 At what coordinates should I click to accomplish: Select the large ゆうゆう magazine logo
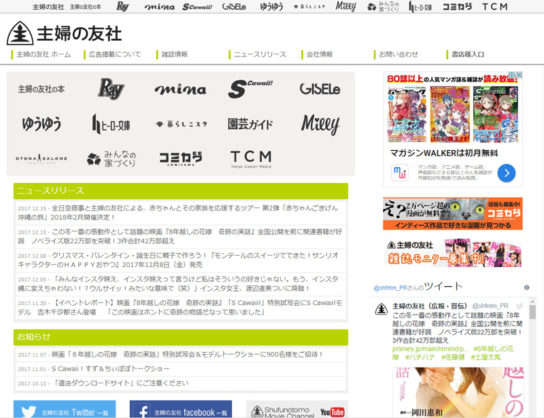(41, 124)
